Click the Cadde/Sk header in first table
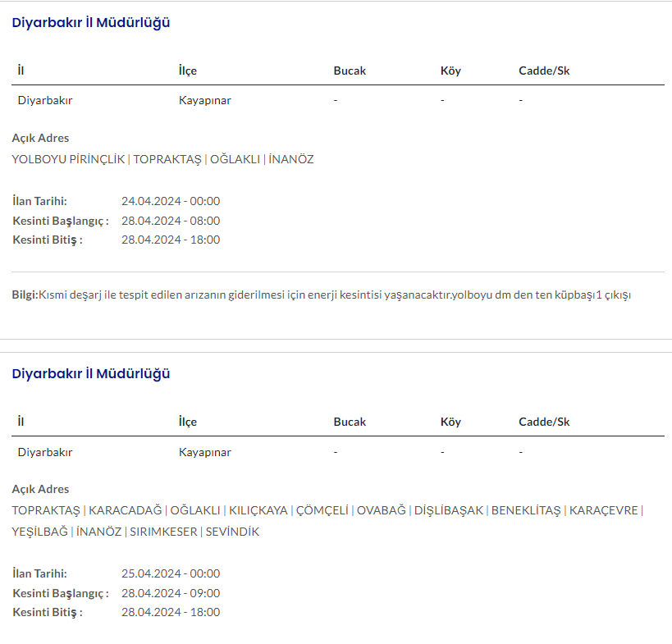Viewport: 672px width, 644px height. click(544, 71)
